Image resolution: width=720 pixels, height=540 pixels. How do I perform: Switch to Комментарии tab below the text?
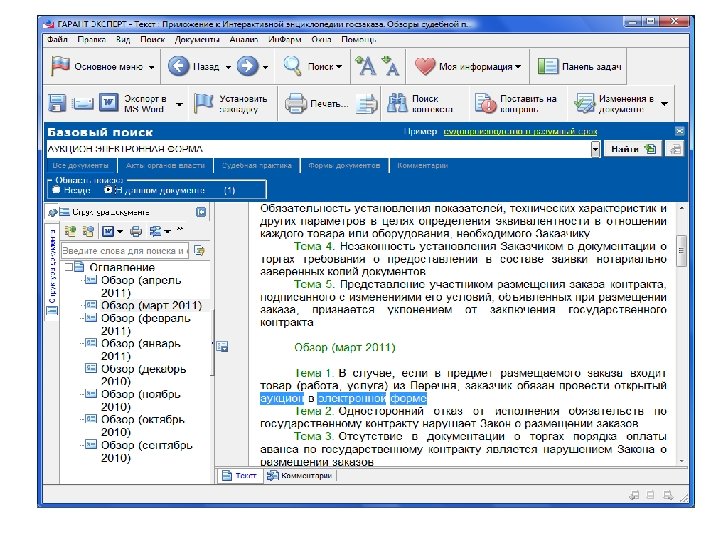pyautogui.click(x=300, y=476)
